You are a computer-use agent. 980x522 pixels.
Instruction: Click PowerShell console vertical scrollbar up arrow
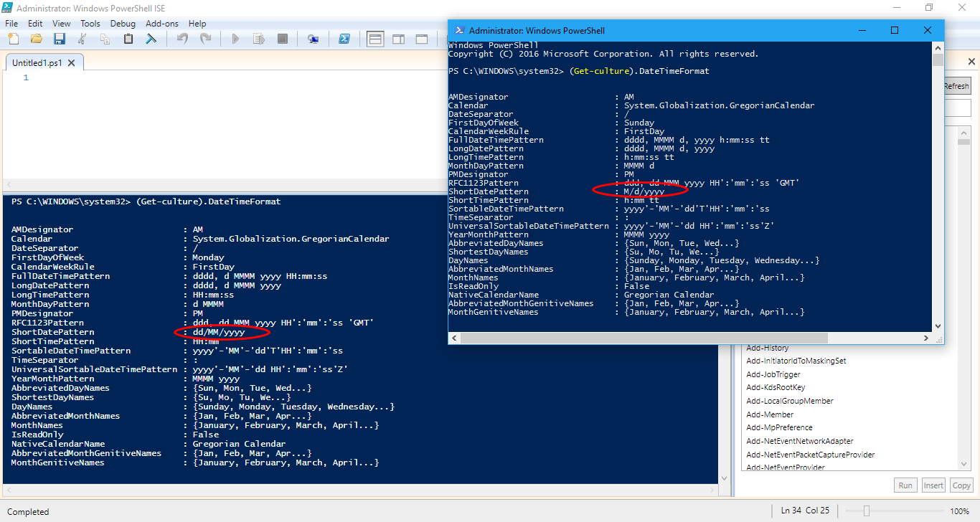pyautogui.click(x=938, y=48)
